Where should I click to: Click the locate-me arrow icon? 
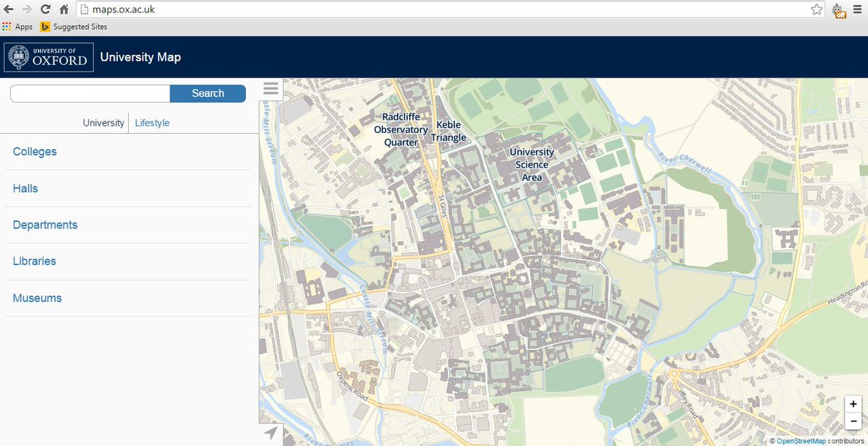271,433
